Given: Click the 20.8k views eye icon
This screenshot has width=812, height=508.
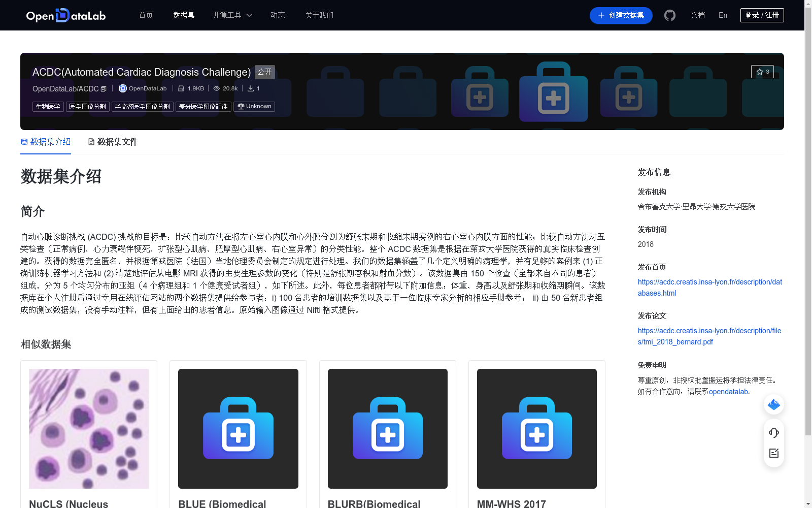Looking at the screenshot, I should [217, 88].
